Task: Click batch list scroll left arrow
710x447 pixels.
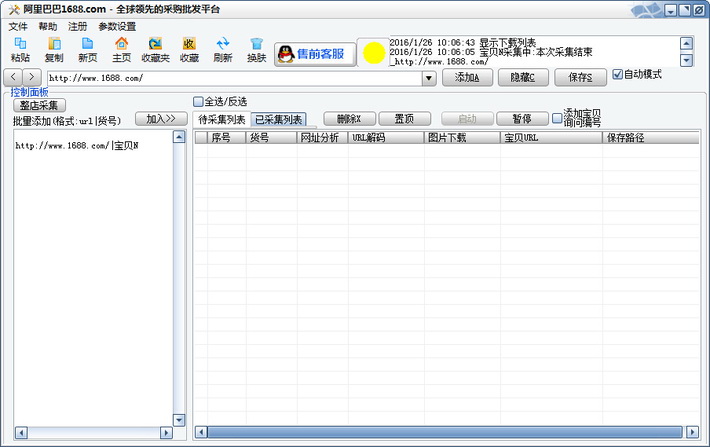Action: 21,433
